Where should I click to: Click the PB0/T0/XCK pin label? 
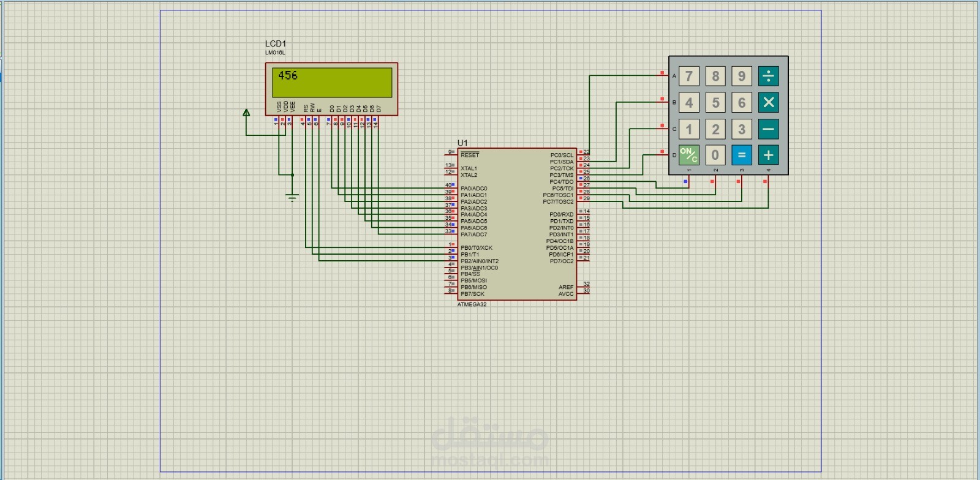coord(477,248)
